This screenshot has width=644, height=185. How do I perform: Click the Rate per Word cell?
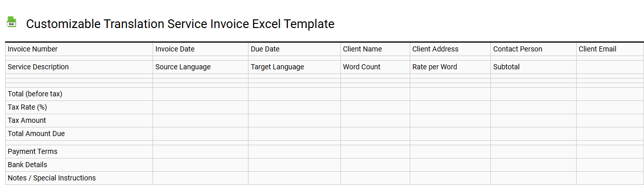point(450,67)
